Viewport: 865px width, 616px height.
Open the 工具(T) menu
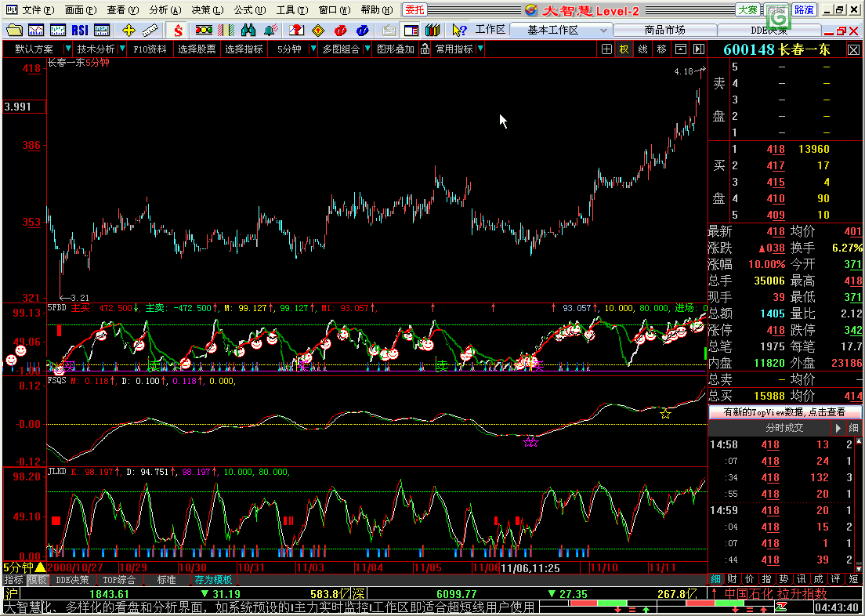[292, 10]
